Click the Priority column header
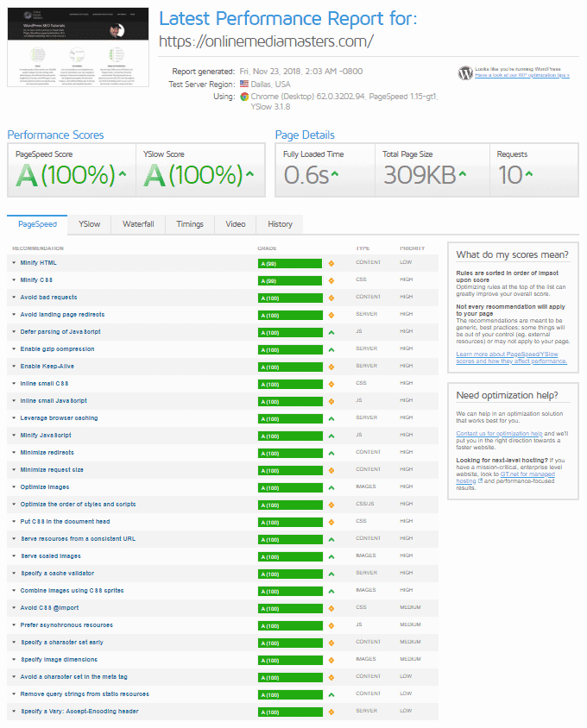 pos(413,248)
